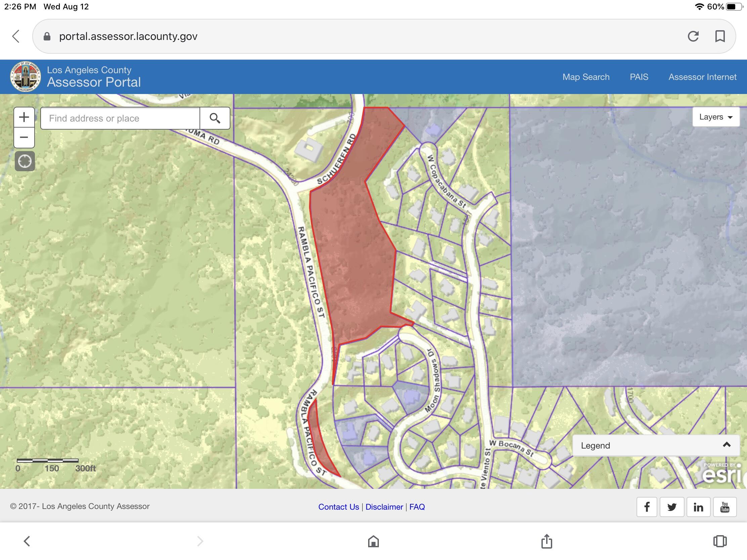This screenshot has height=560, width=747.
Task: Open the Twitter social icon
Action: click(x=672, y=507)
